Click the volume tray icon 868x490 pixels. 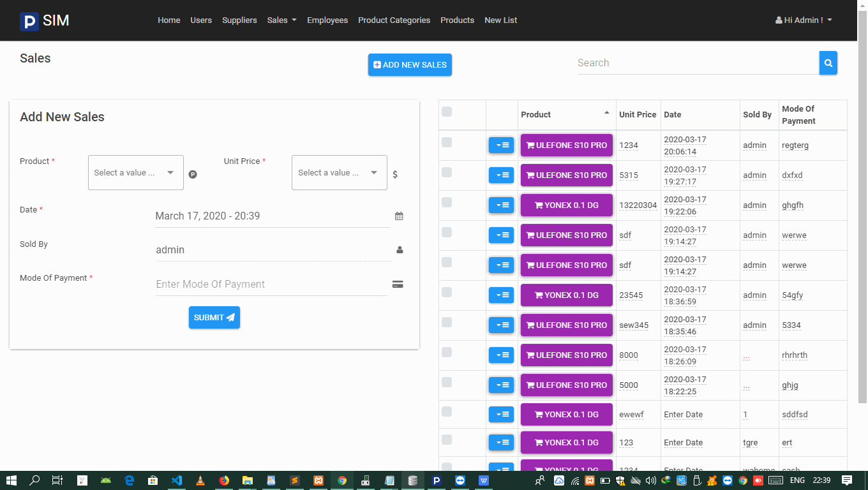point(650,480)
